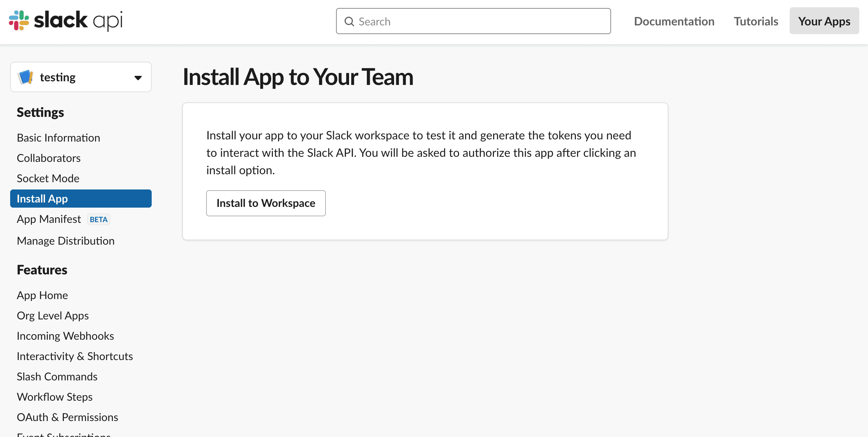
Task: Go to the Slash Commands page
Action: (57, 377)
